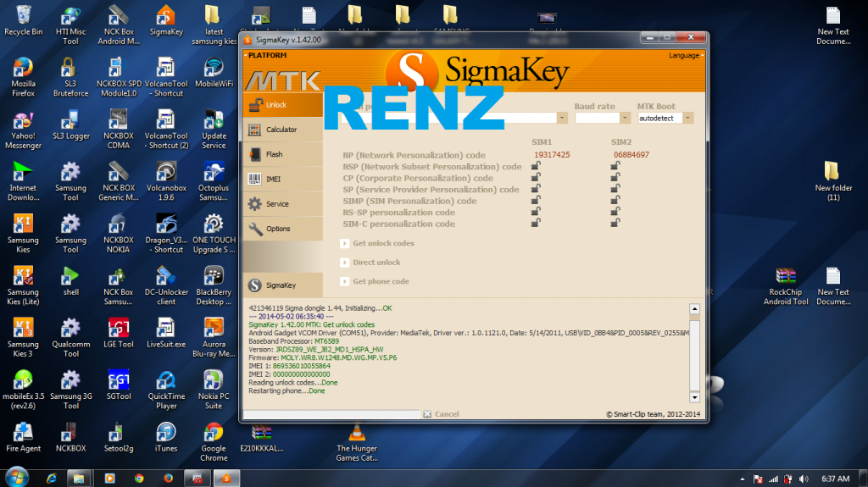868x487 pixels.
Task: Click the Chrome icon in the taskbar
Action: 139,478
